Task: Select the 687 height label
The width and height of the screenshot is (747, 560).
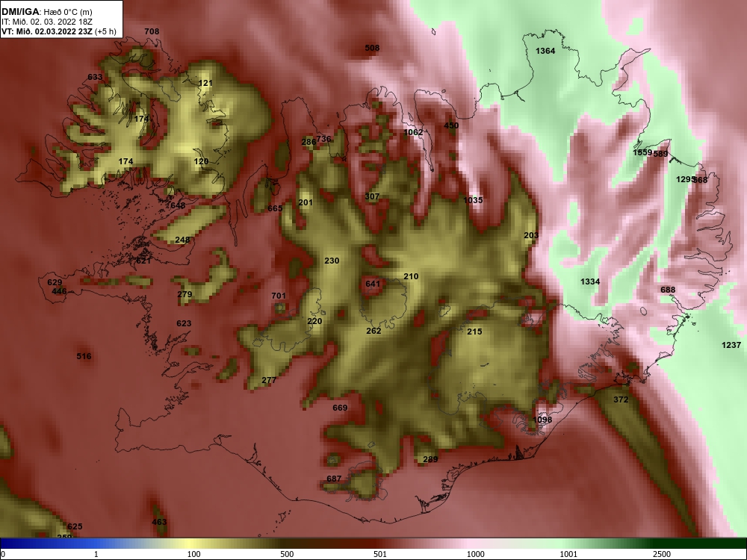Action: 334,479
